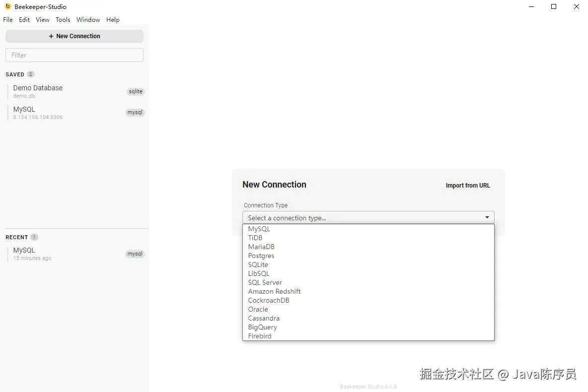The width and height of the screenshot is (588, 392).
Task: Click the sqlite badge on Demo Database
Action: pyautogui.click(x=136, y=91)
